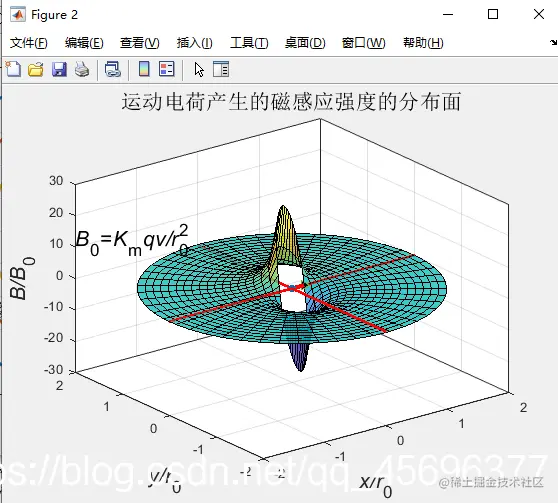The height and width of the screenshot is (503, 558).
Task: Save the figure with the floppy icon
Action: click(59, 69)
